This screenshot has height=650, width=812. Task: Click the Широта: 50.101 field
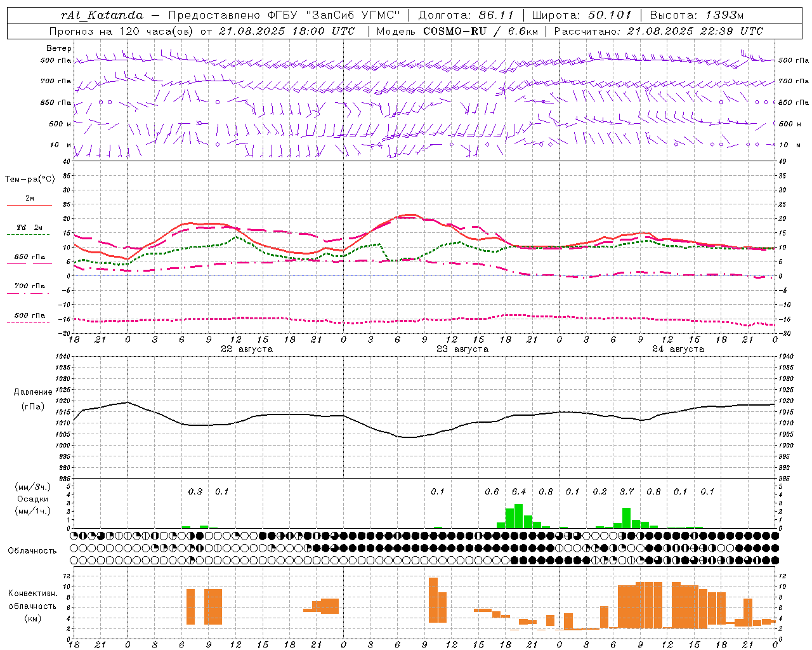(580, 15)
